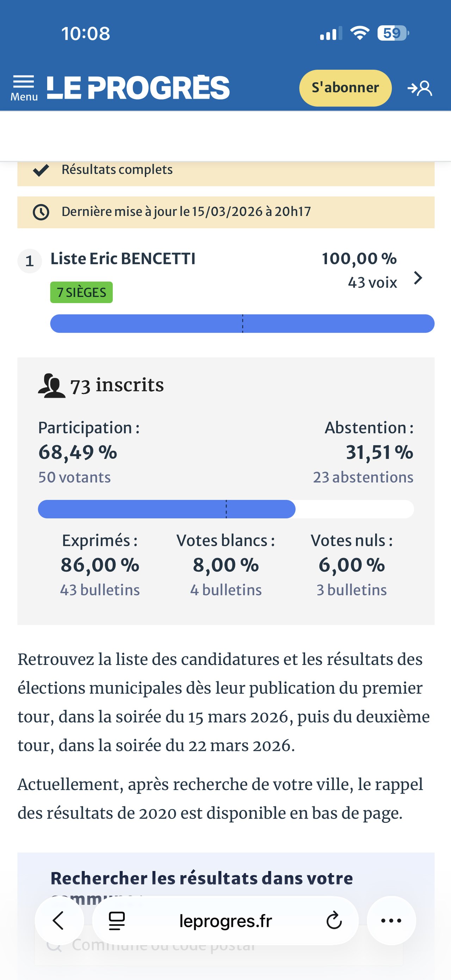Tap the clock icon beside last update
The width and height of the screenshot is (451, 980).
coord(41,212)
